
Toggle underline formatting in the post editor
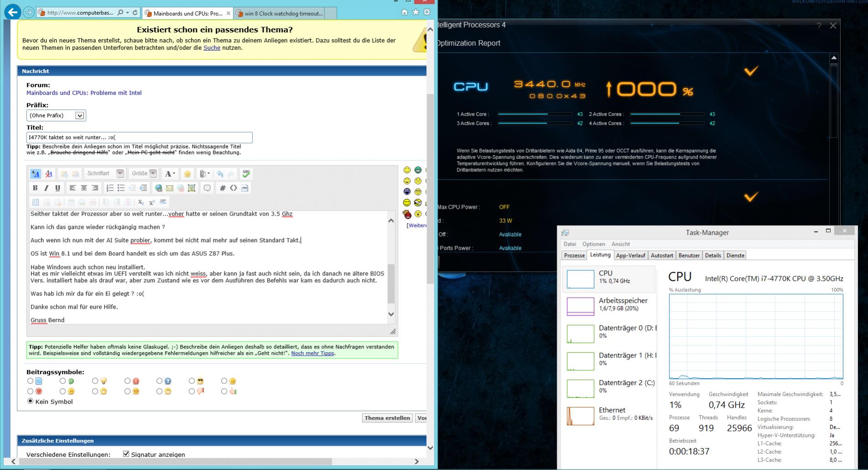pyautogui.click(x=58, y=188)
